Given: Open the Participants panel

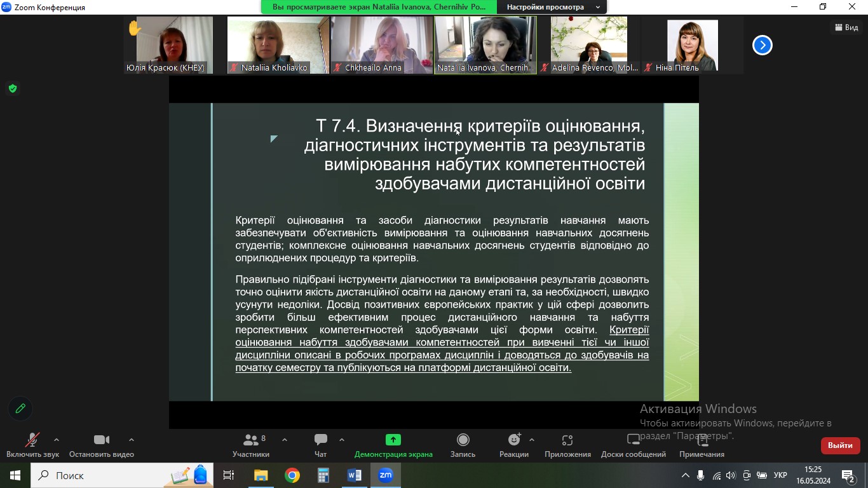Looking at the screenshot, I should pos(251,445).
